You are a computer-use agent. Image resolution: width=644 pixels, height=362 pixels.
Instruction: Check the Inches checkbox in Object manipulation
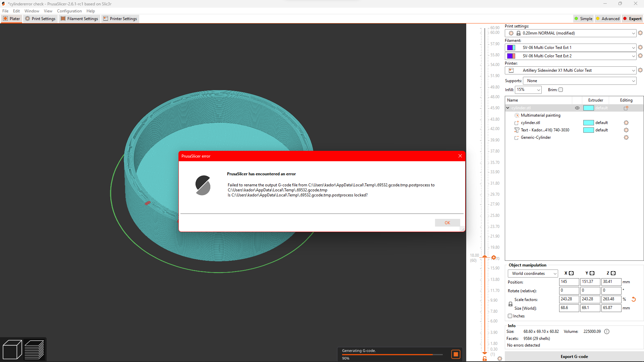pyautogui.click(x=511, y=316)
